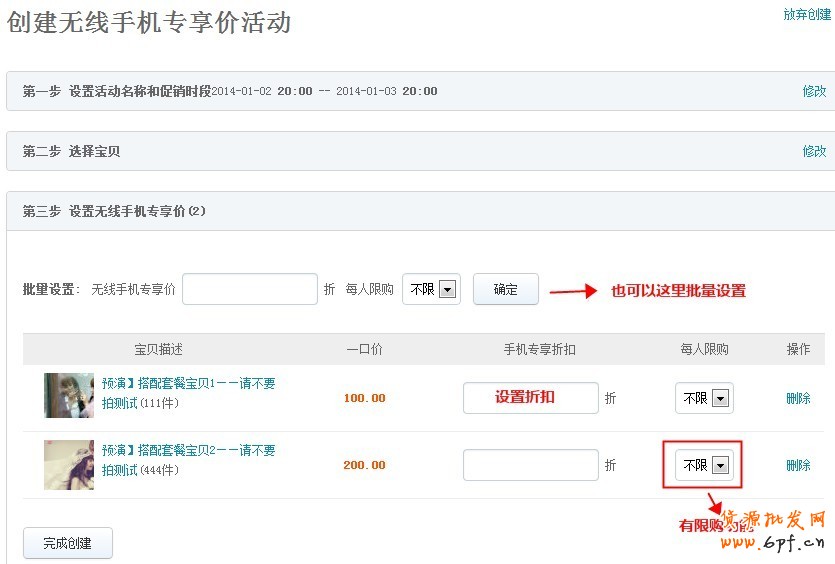Image resolution: width=835 pixels, height=564 pixels.
Task: Click the 确定 button for batch settings
Action: [505, 289]
